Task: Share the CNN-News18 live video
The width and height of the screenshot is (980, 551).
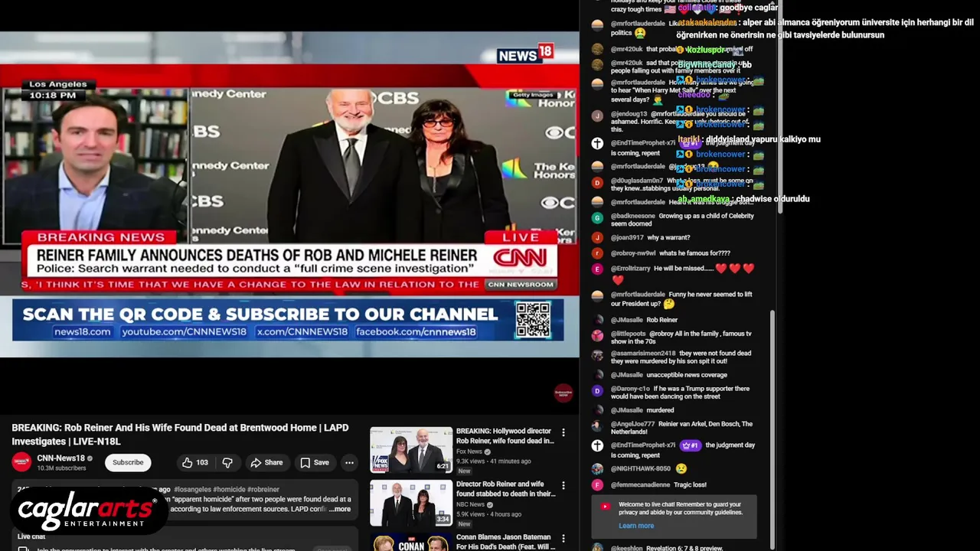Action: click(266, 462)
